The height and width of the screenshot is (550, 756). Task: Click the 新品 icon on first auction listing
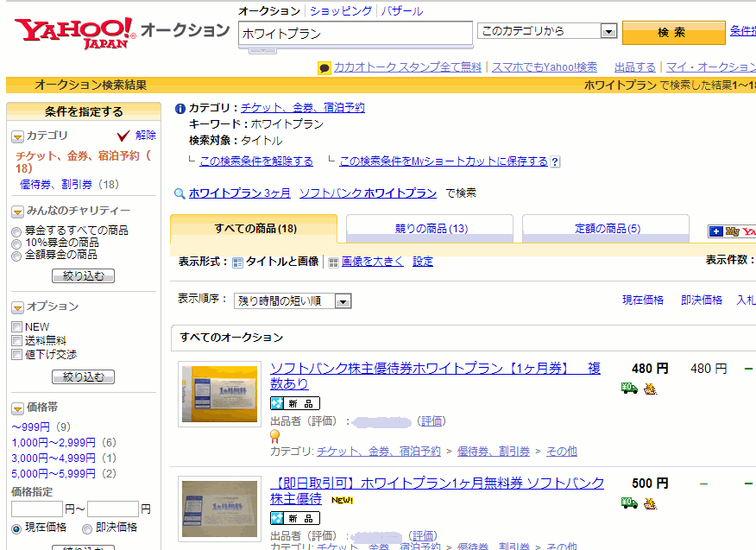(295, 403)
